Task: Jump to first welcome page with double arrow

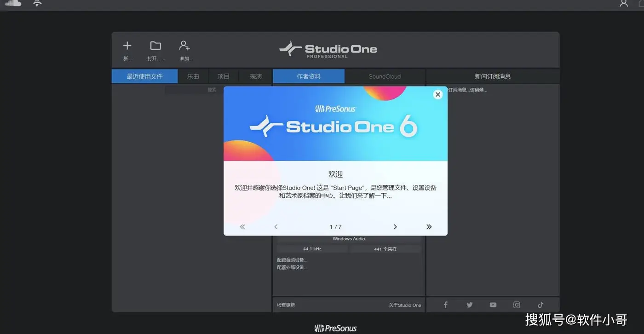Action: 242,227
